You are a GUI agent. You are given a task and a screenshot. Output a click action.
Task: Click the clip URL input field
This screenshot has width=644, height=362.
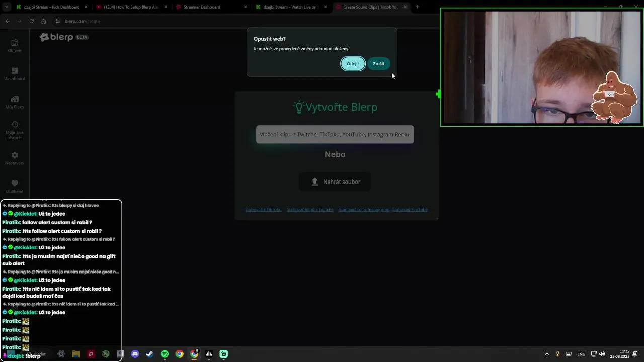pyautogui.click(x=335, y=134)
